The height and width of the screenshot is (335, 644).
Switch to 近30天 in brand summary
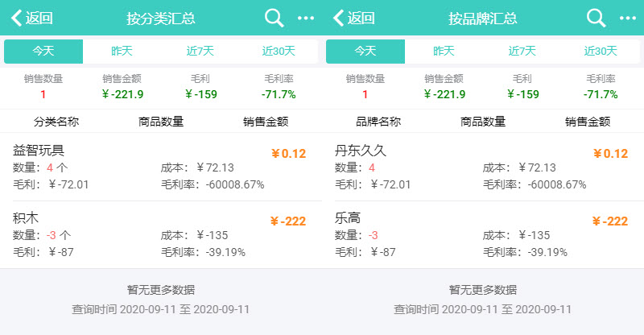click(x=601, y=51)
